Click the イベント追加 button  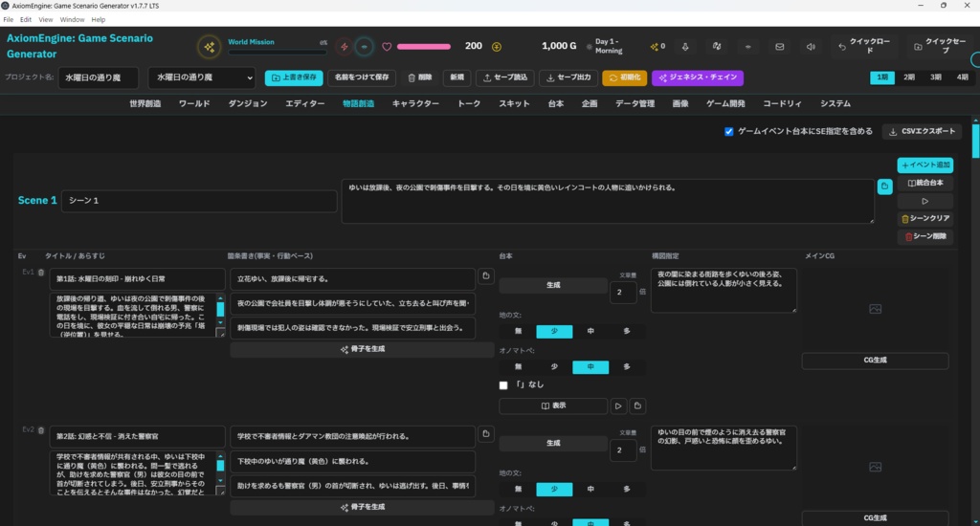pyautogui.click(x=925, y=164)
